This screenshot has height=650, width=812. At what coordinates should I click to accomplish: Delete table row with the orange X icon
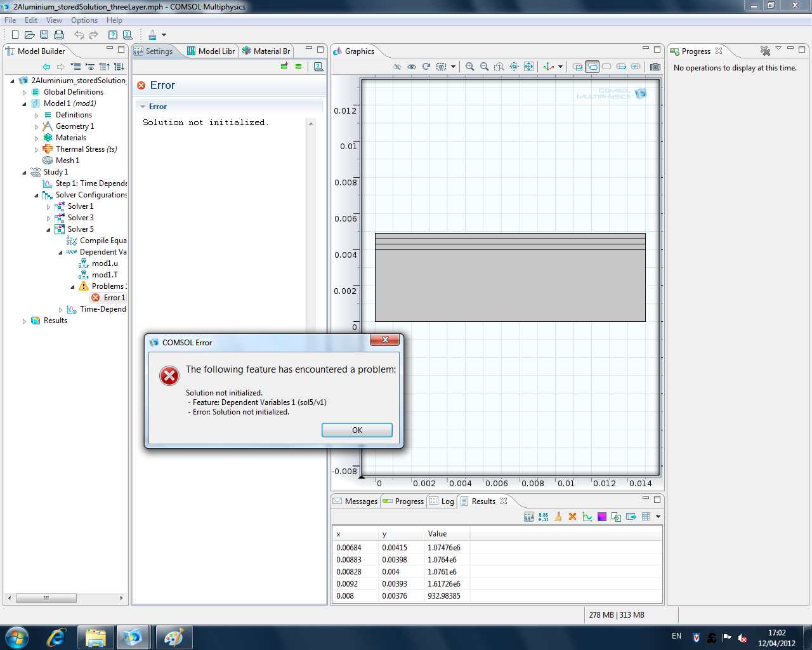coord(572,517)
